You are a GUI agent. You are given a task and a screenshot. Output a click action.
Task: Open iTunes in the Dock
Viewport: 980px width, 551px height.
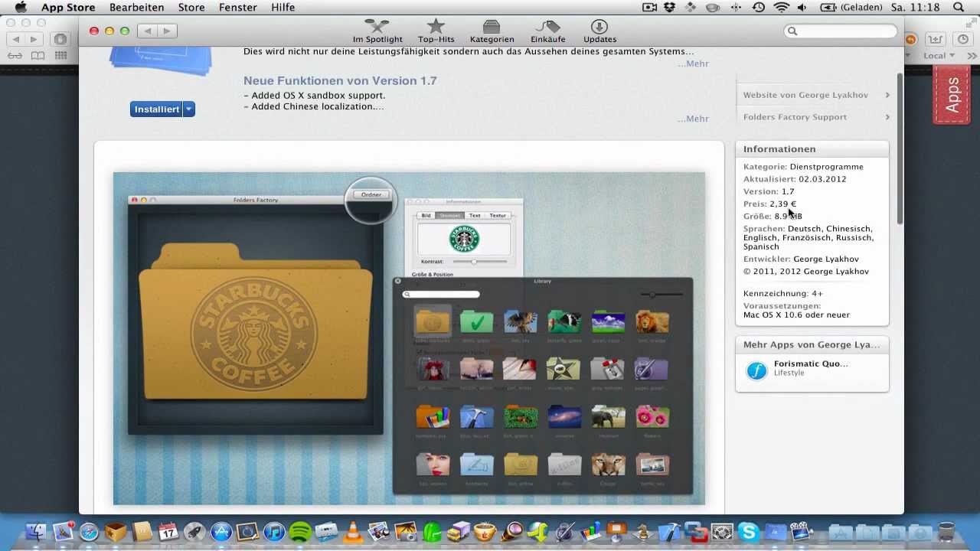(274, 531)
